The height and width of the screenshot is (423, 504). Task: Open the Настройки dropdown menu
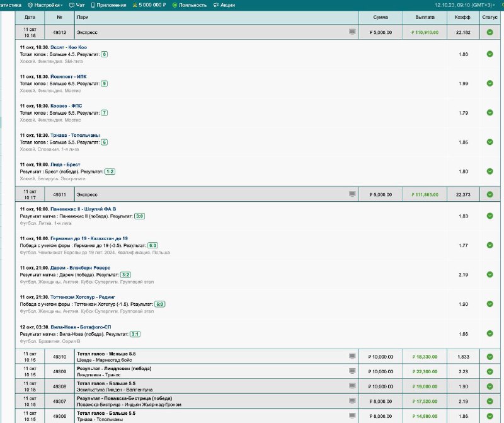[x=45, y=4]
